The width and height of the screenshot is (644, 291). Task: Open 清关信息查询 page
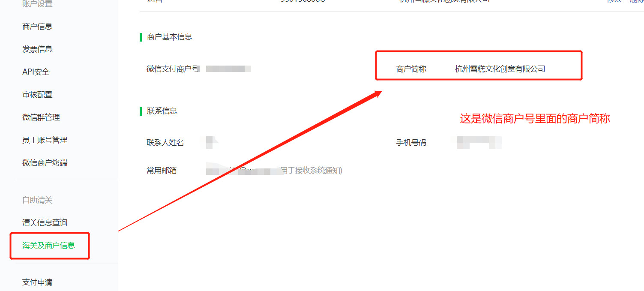(45, 223)
